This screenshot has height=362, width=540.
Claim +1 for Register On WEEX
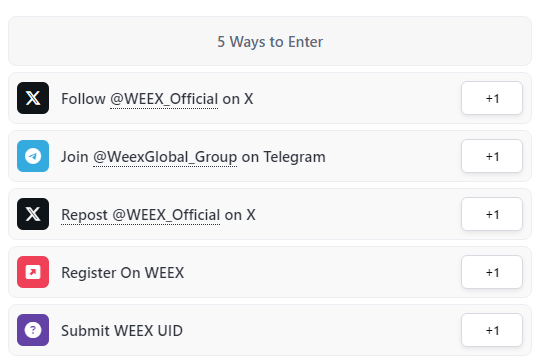coord(492,272)
